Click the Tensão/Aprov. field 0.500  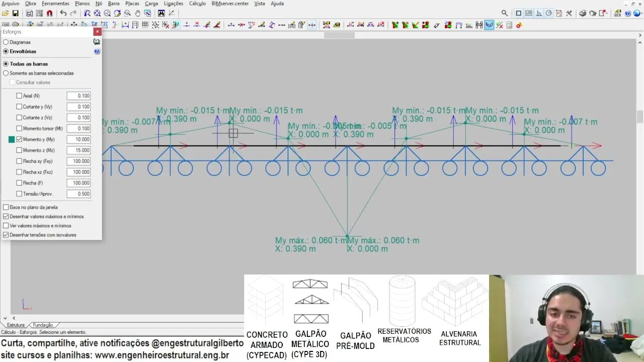click(78, 194)
